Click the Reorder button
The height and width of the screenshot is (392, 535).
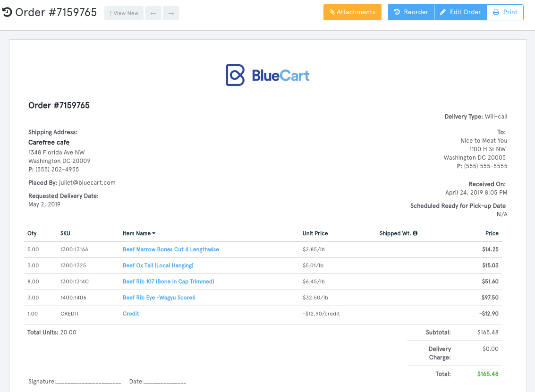coord(411,12)
